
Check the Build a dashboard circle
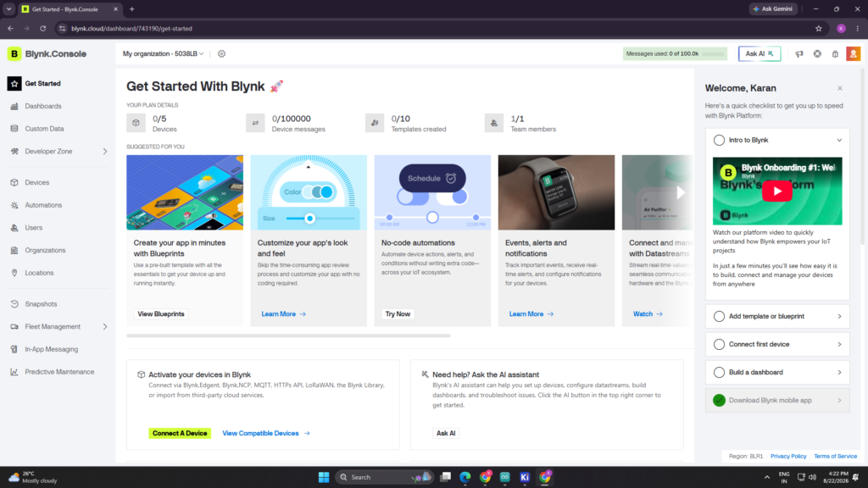(x=719, y=373)
